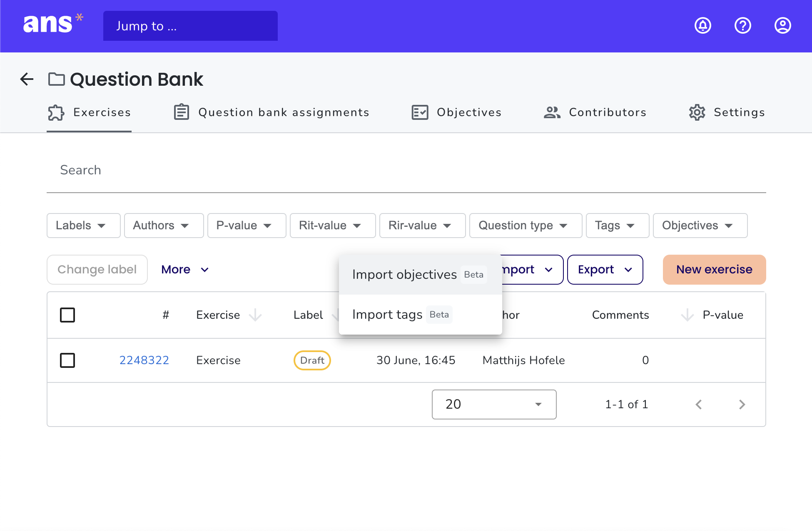Click the Exercises puzzle piece icon

[56, 112]
